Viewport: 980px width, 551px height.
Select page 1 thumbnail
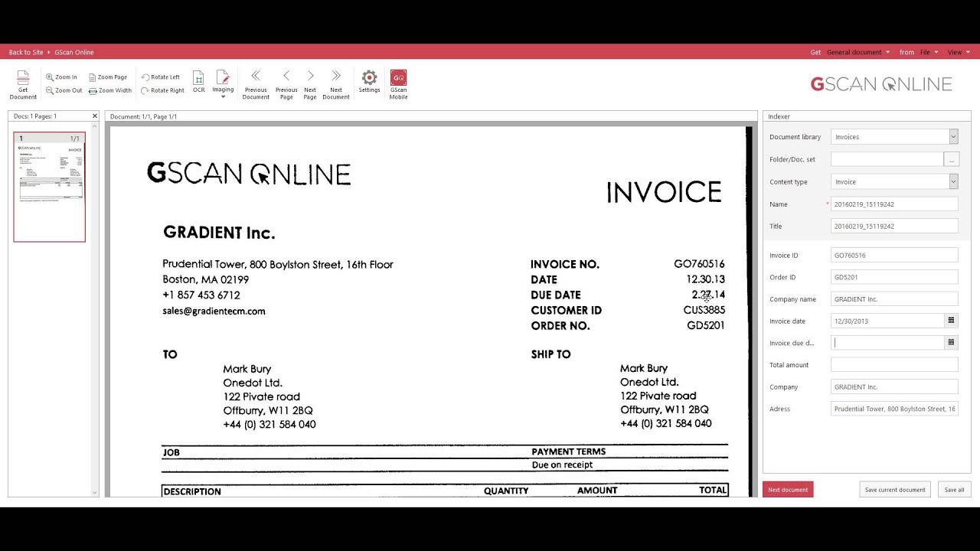tap(49, 187)
